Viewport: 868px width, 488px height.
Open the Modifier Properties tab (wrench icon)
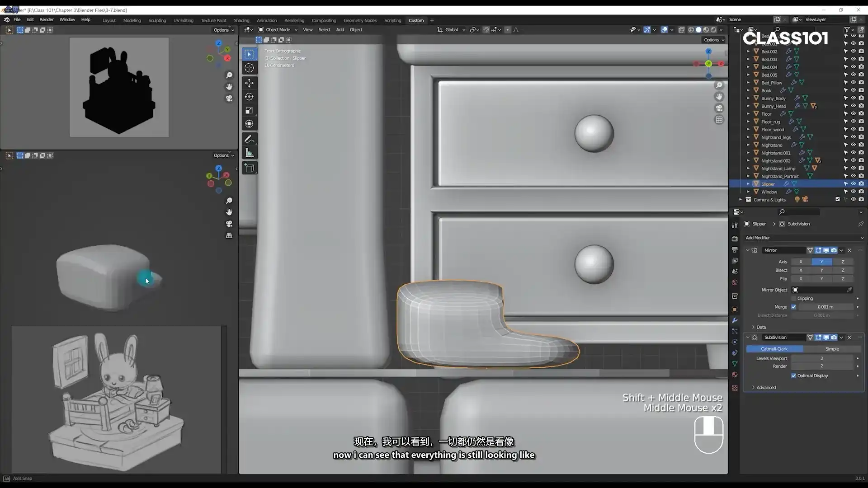tap(735, 320)
